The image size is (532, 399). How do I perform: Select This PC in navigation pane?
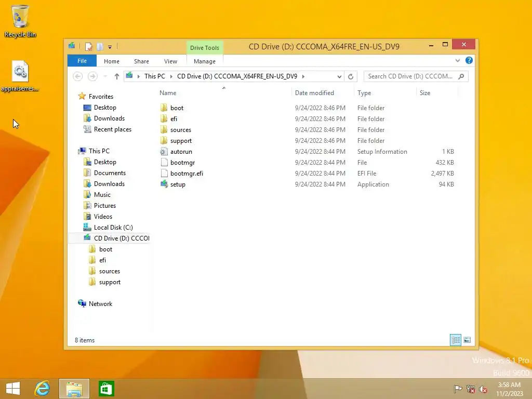tap(99, 151)
